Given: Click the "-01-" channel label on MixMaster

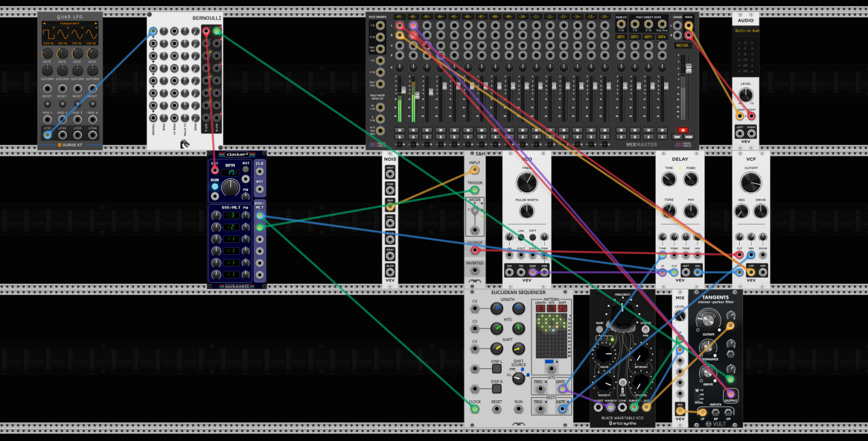Looking at the screenshot, I should point(400,16).
